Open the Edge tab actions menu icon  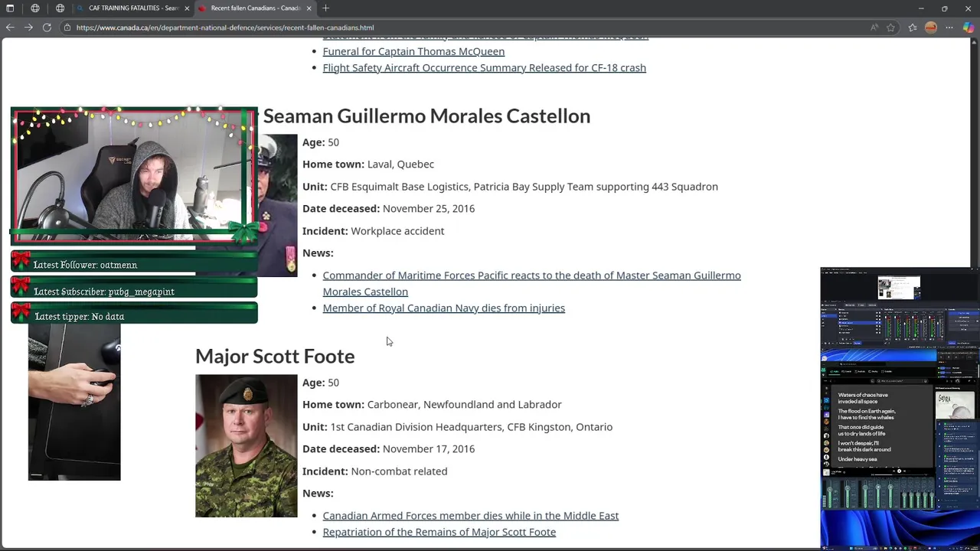click(x=10, y=8)
